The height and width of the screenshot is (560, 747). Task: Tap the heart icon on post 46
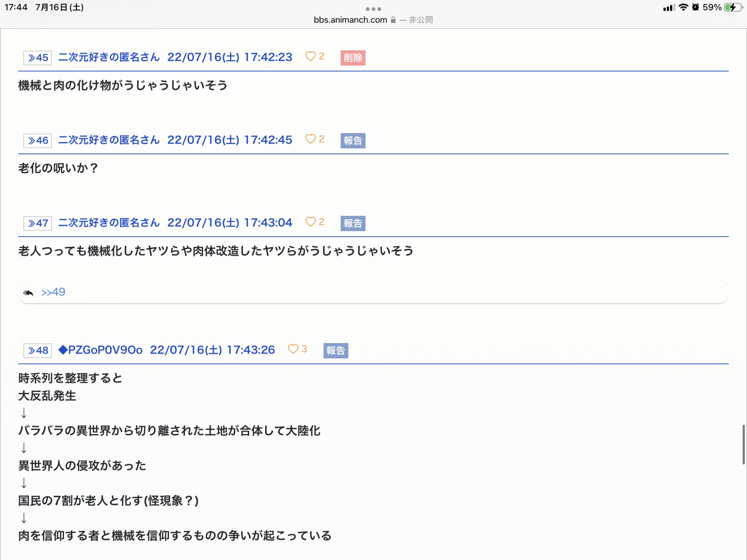pyautogui.click(x=310, y=139)
